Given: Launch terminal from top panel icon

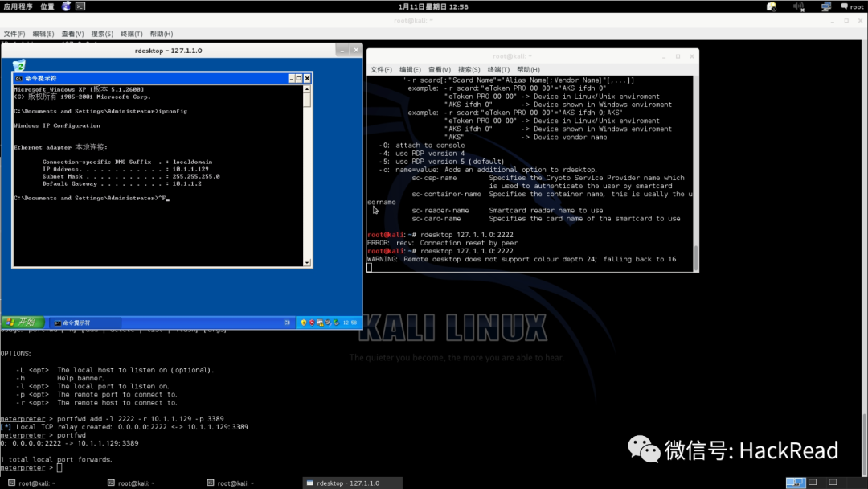Looking at the screenshot, I should [80, 6].
